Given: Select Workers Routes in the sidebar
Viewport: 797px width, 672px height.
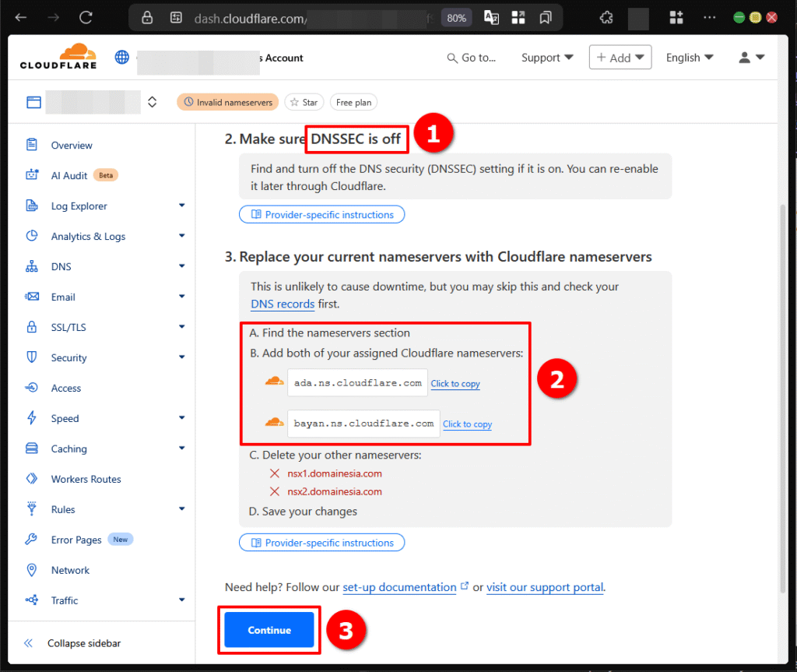Looking at the screenshot, I should pyautogui.click(x=86, y=479).
